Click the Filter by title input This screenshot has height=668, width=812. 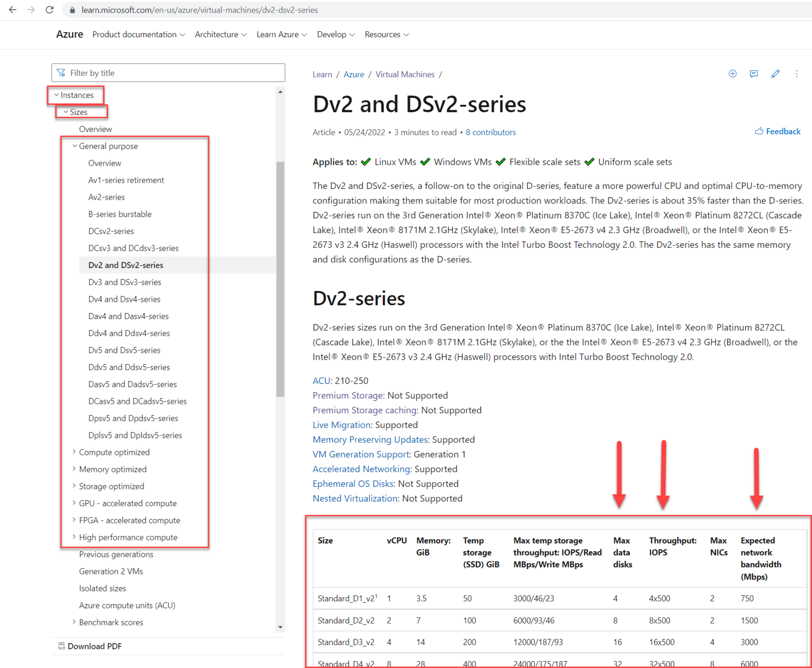coord(168,73)
